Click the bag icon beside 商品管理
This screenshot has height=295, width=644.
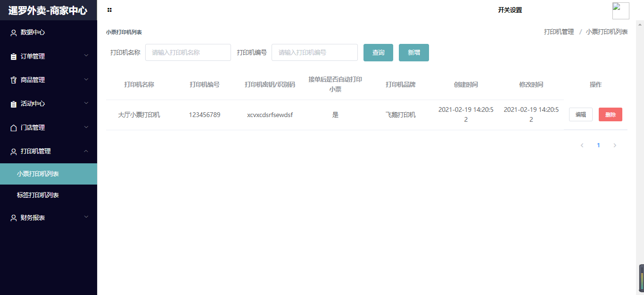point(14,80)
